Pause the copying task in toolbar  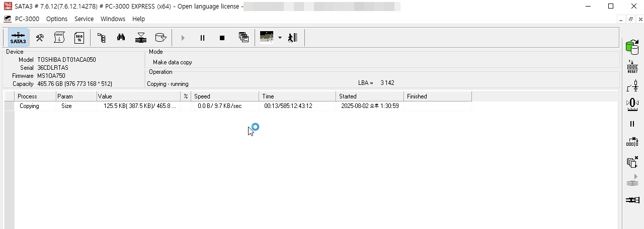202,38
